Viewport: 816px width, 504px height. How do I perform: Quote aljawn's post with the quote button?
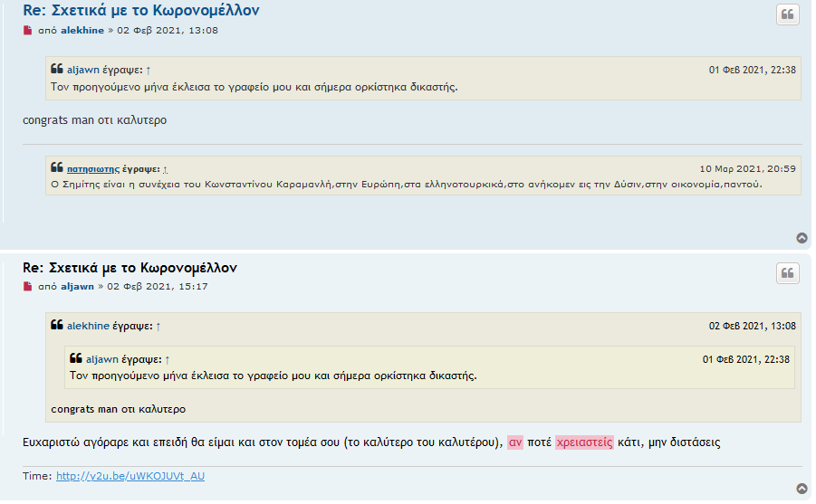coord(787,273)
